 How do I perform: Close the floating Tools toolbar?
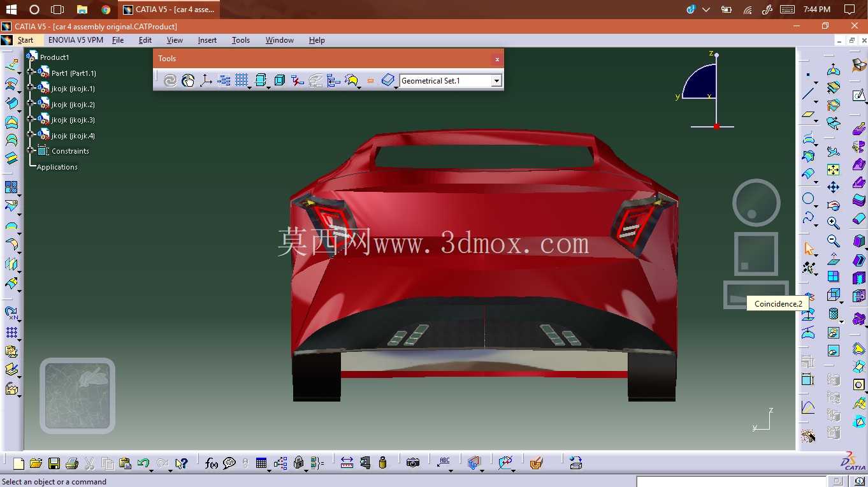(x=497, y=59)
